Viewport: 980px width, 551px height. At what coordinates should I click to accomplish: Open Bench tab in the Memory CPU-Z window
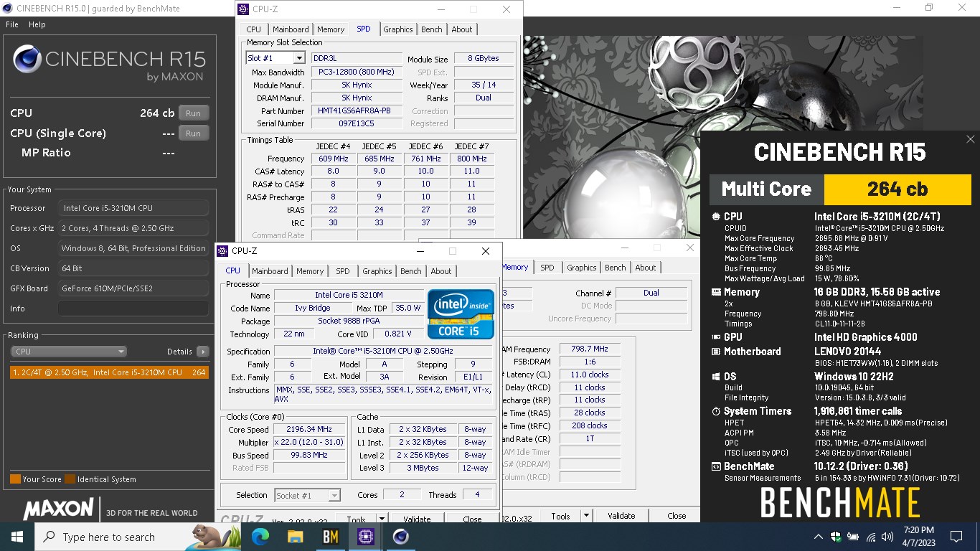[616, 268]
